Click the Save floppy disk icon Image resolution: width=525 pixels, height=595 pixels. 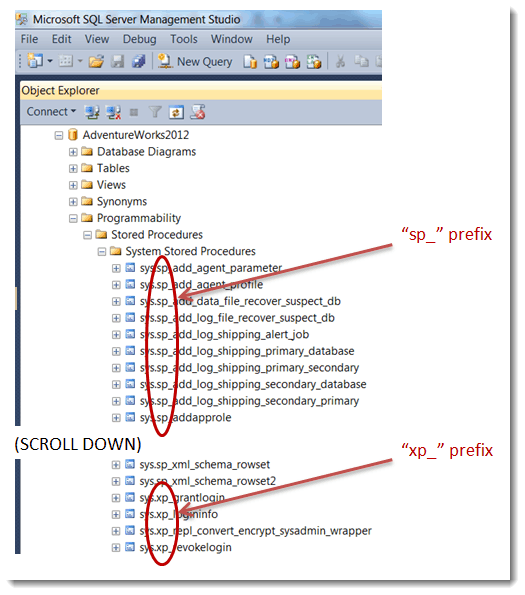click(118, 61)
